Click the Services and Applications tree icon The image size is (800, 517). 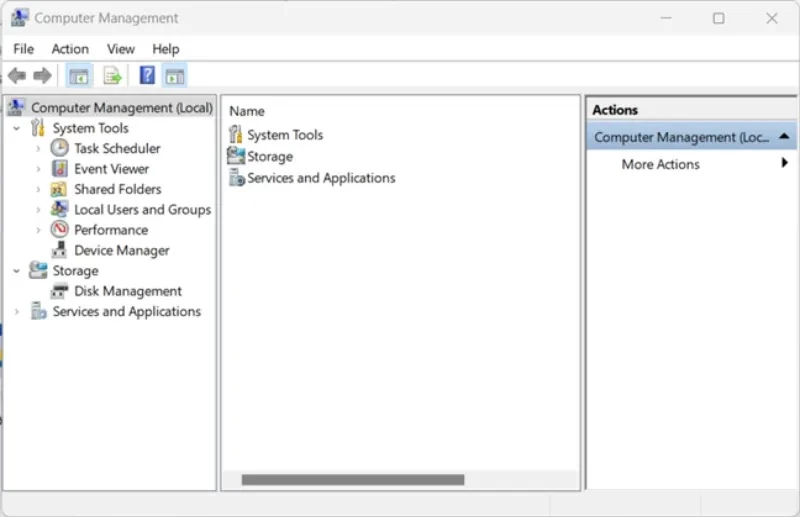(x=38, y=311)
